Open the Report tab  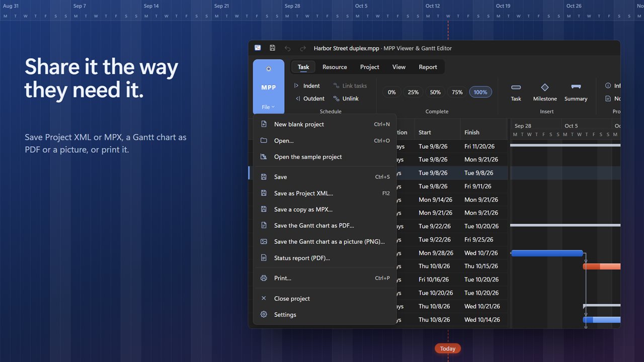pos(428,67)
